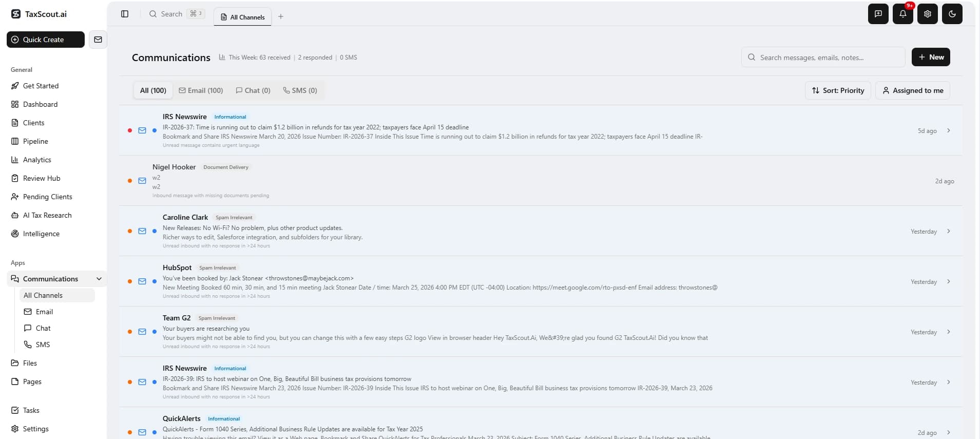This screenshot has height=439, width=980.
Task: Select the All Channels top tab
Action: 242,17
